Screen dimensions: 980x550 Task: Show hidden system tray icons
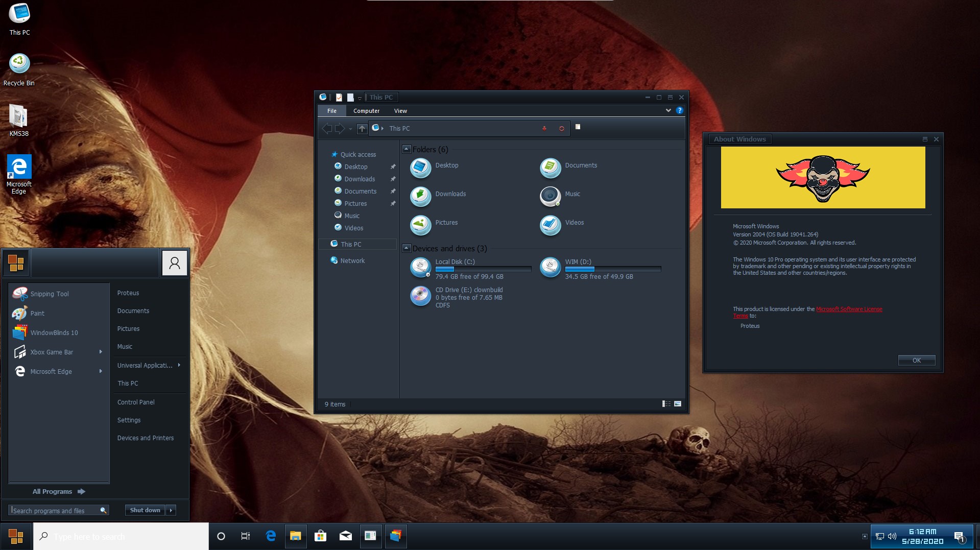[865, 536]
